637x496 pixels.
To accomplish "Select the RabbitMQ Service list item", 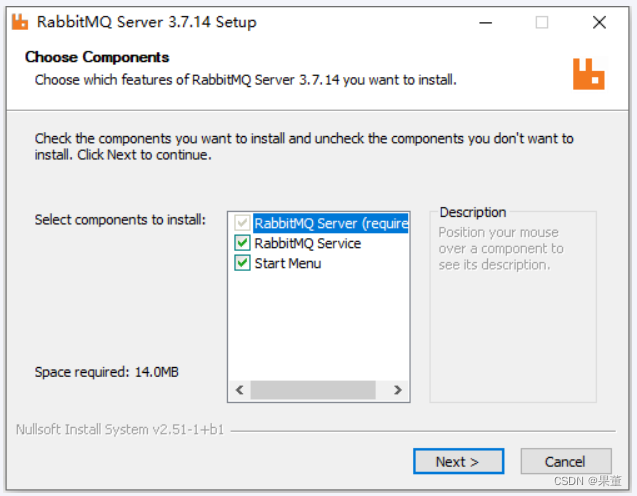I will tap(307, 243).
